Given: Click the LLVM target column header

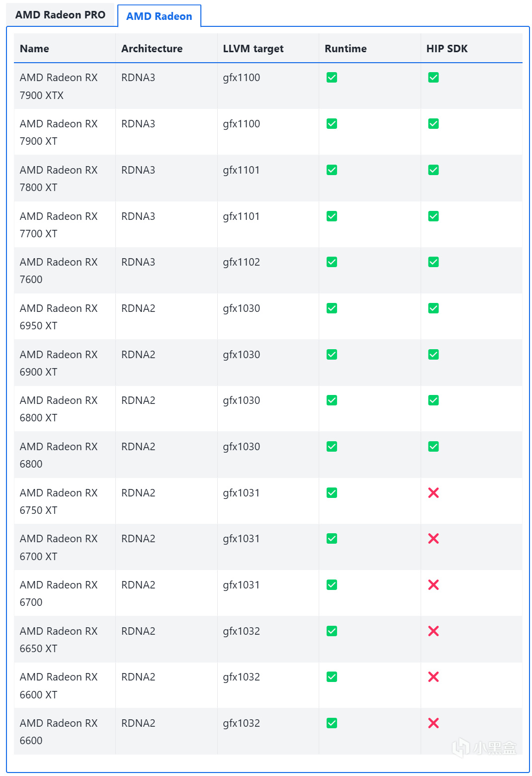Looking at the screenshot, I should click(253, 49).
